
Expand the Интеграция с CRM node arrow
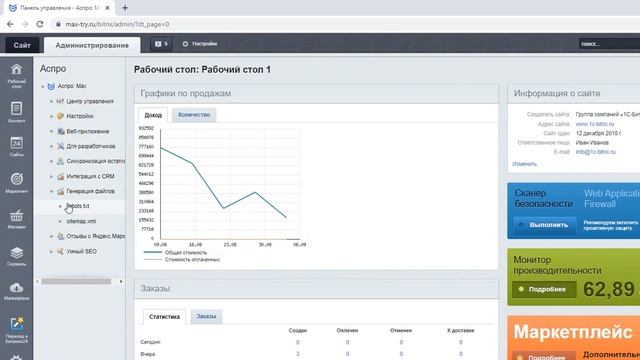[51, 176]
